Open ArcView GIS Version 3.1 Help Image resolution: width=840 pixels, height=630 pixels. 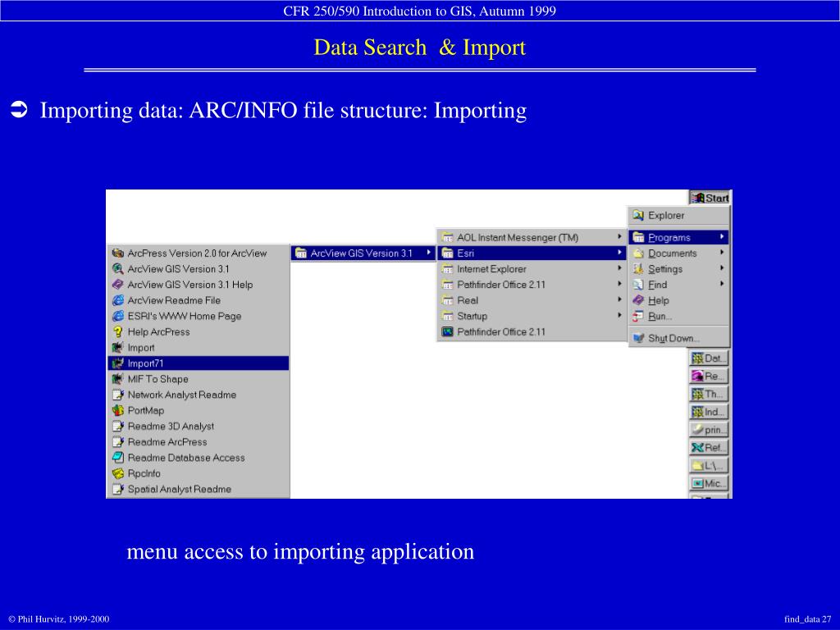(x=199, y=285)
